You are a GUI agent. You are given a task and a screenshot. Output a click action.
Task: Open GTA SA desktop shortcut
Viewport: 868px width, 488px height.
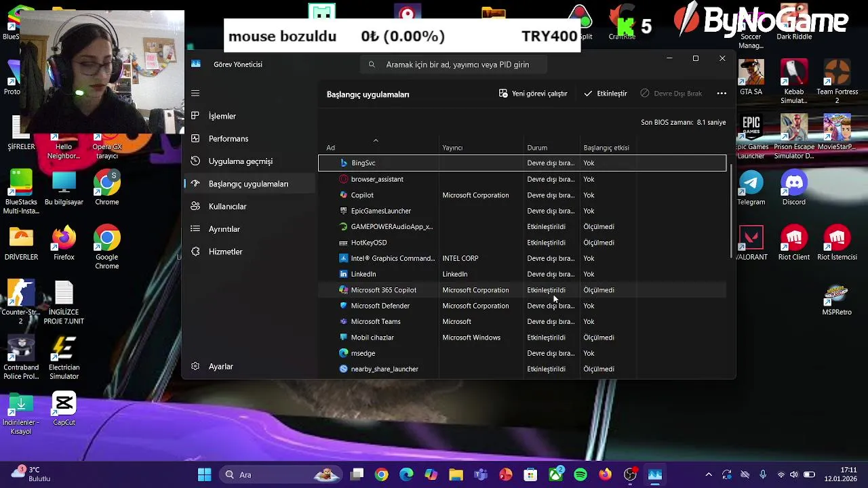point(751,77)
